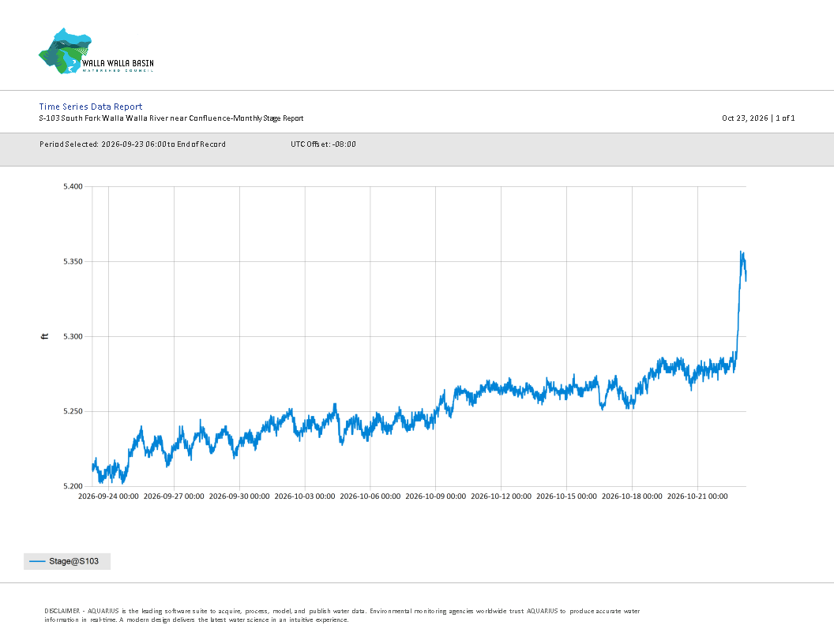Click the 5.400 y-axis label
Screen dimensions: 834x644
(73, 186)
